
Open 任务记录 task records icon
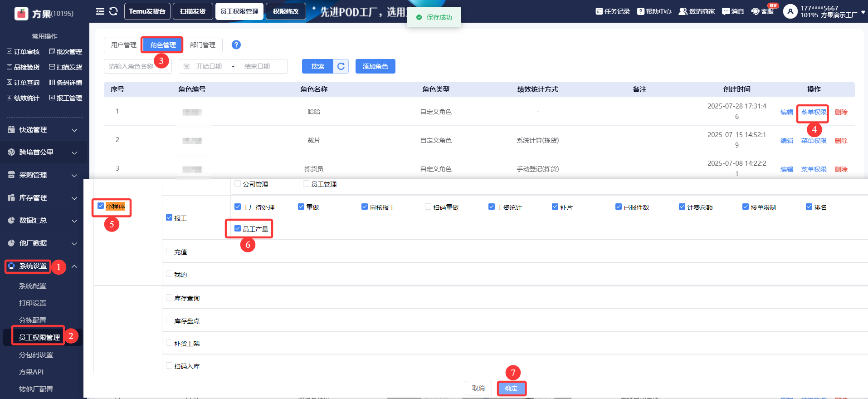tap(599, 11)
